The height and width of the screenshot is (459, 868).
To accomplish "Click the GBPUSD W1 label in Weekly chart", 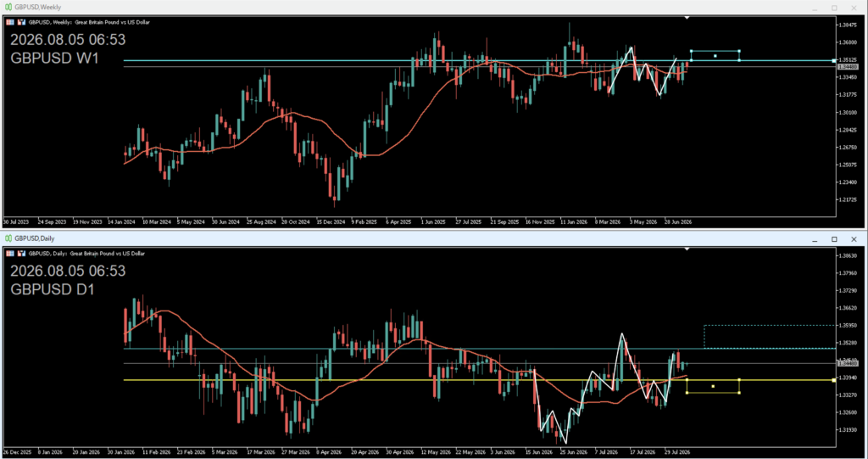I will click(x=55, y=59).
